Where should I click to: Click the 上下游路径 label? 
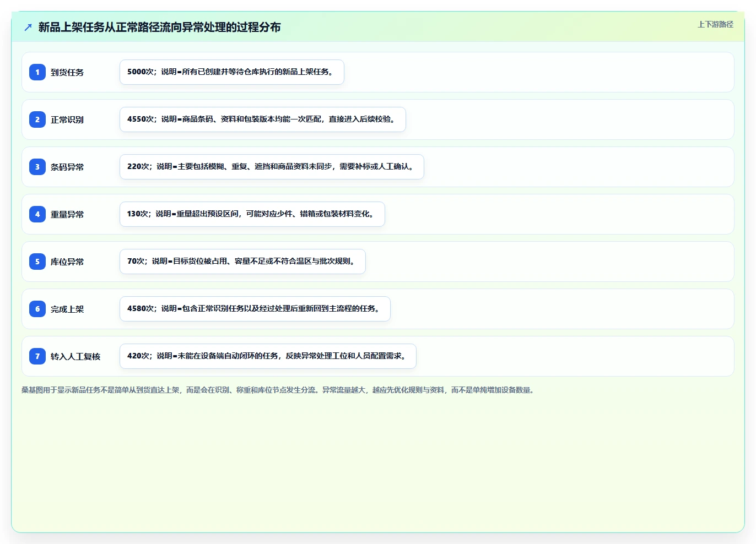(715, 24)
